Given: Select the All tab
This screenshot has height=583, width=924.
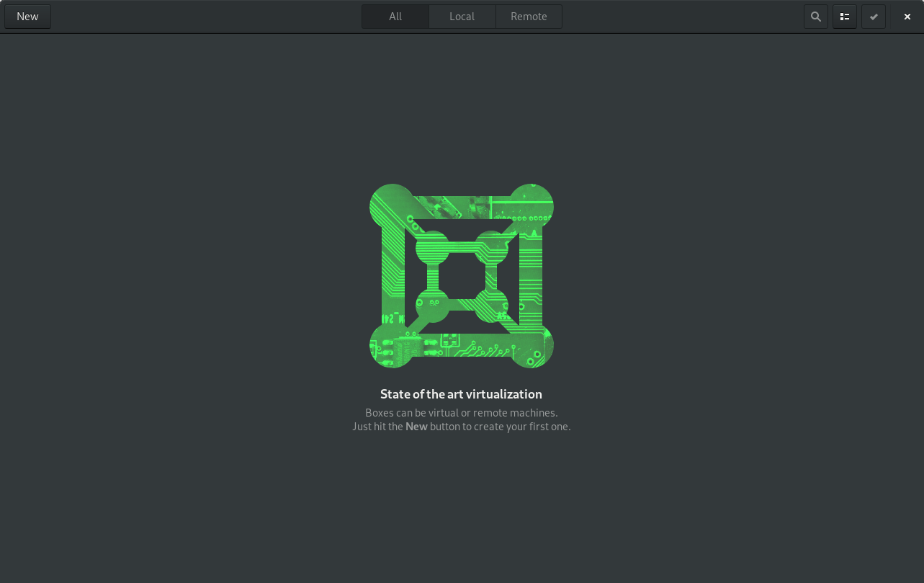Looking at the screenshot, I should 395,17.
